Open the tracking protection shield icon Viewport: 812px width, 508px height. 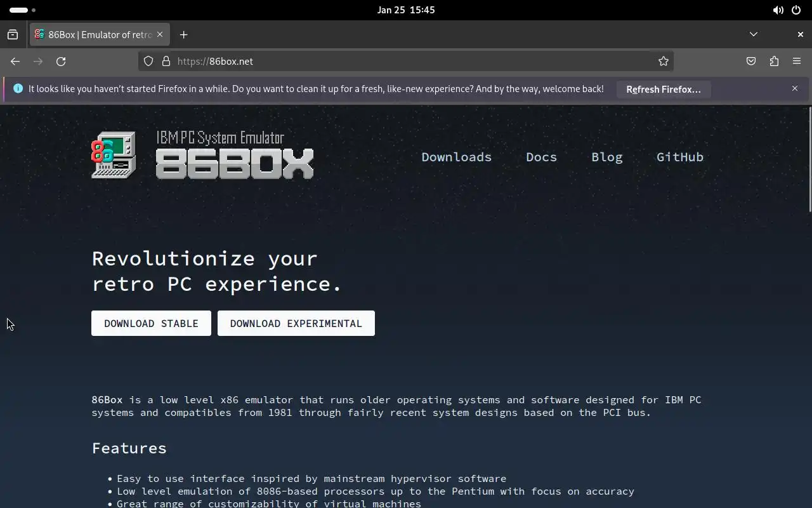(x=148, y=62)
